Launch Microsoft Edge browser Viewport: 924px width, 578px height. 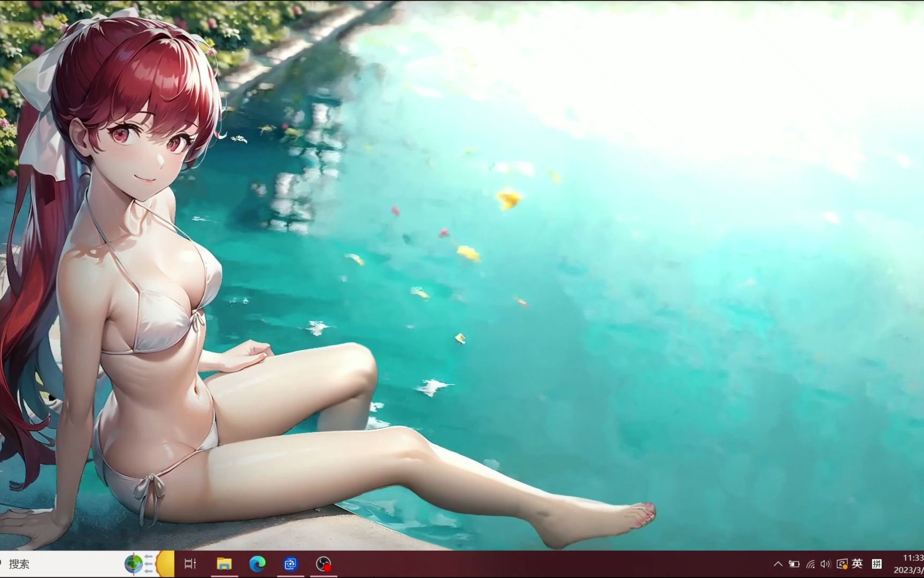coord(257,564)
